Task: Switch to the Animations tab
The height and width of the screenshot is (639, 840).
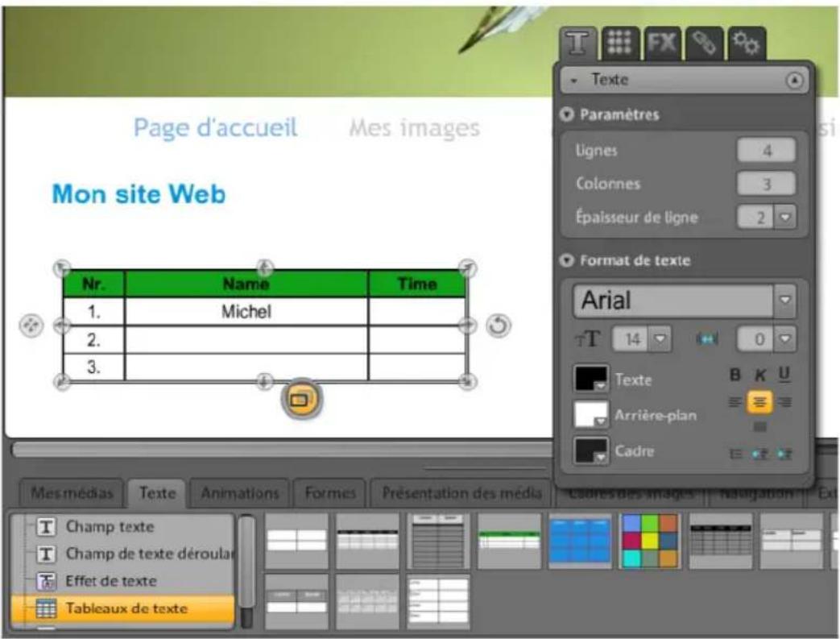Action: (240, 493)
